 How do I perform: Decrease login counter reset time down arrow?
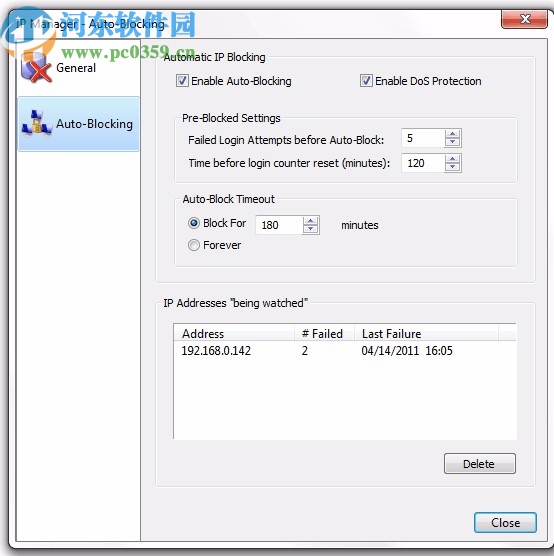pyautogui.click(x=452, y=167)
